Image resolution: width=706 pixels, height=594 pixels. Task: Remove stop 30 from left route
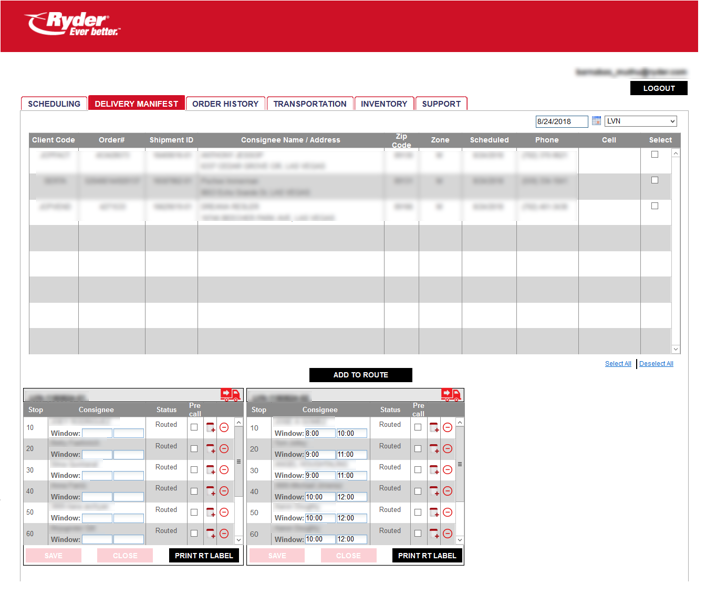224,470
